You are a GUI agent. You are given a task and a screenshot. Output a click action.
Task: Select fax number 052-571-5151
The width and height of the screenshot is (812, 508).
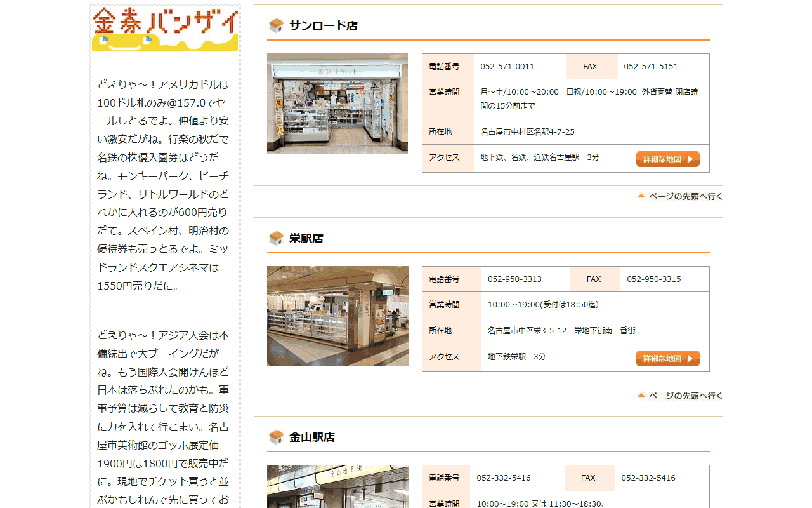(651, 67)
